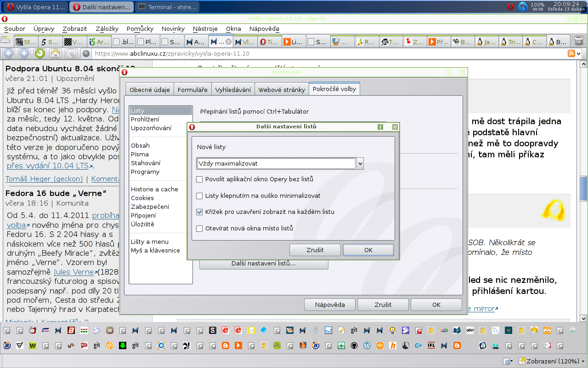588x368 pixels.
Task: Open the Tri... browser tab
Action: click(x=511, y=41)
